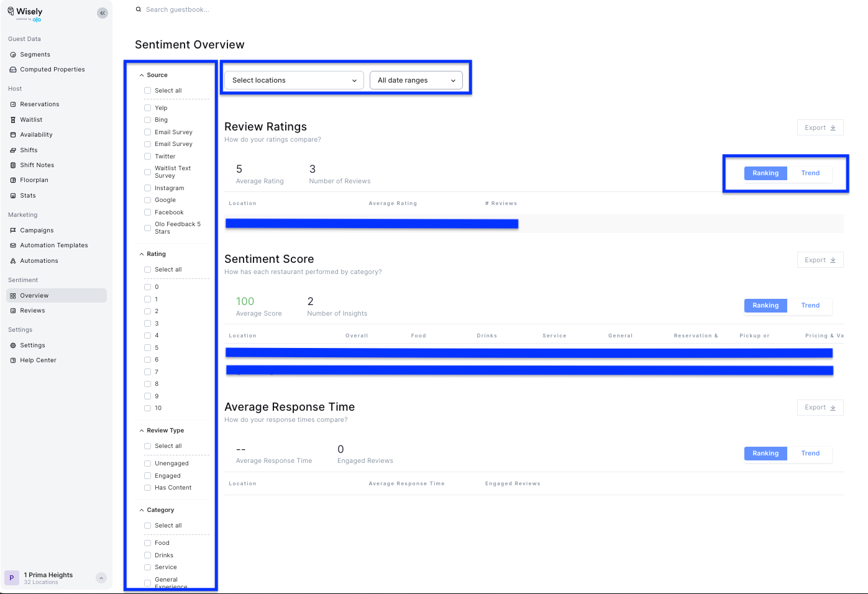868x594 pixels.
Task: Click the search magnifier icon
Action: pos(139,9)
